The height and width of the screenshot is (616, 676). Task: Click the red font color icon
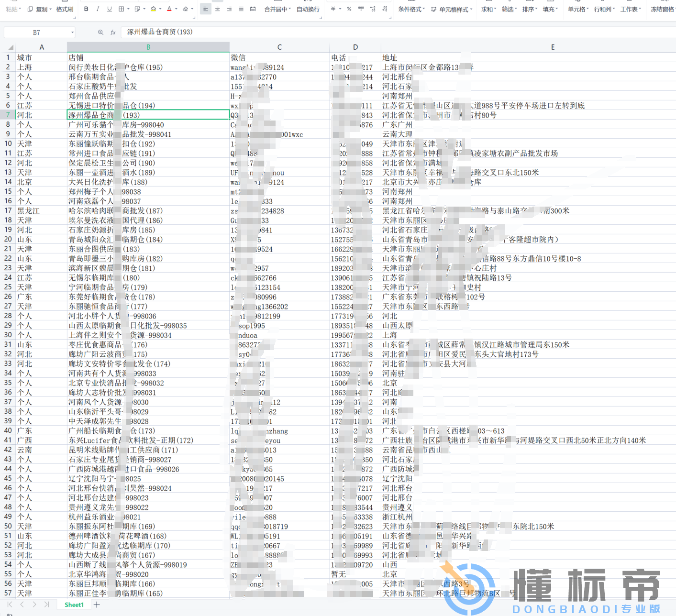(x=170, y=9)
